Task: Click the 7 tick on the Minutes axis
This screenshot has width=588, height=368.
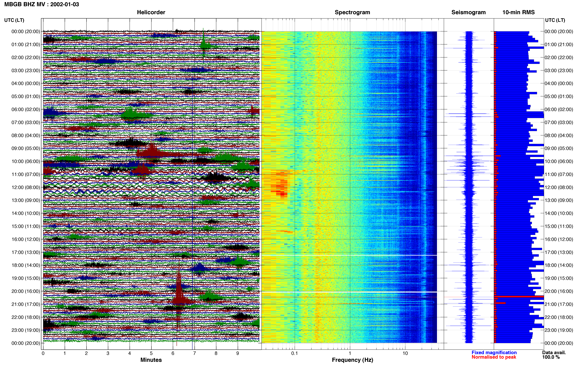Action: click(x=195, y=353)
